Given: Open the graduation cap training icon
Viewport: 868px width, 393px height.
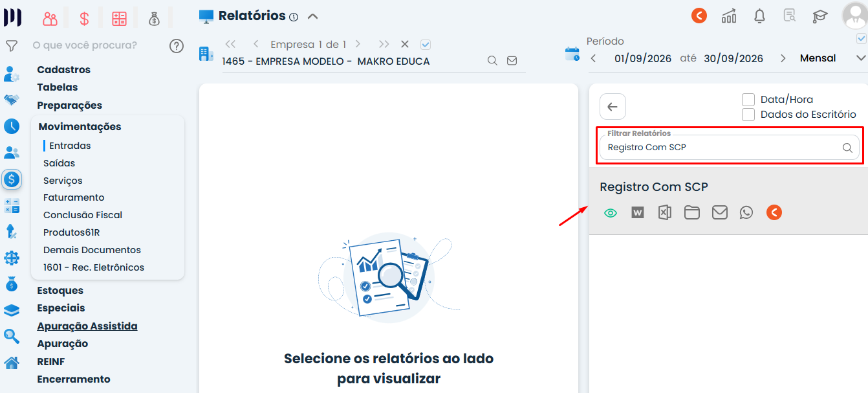Looking at the screenshot, I should (x=820, y=16).
